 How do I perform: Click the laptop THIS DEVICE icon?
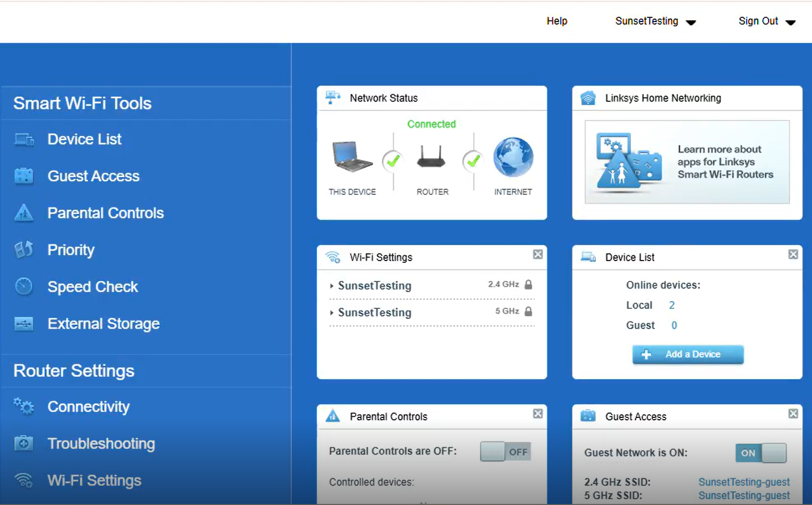click(352, 156)
